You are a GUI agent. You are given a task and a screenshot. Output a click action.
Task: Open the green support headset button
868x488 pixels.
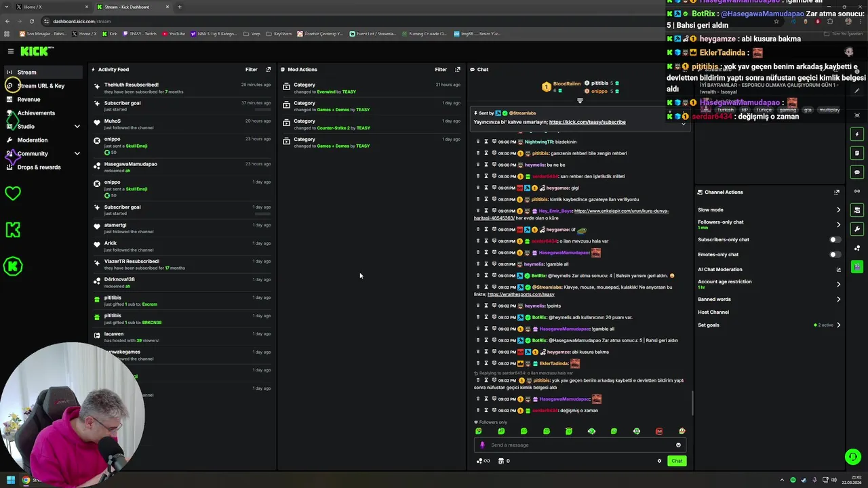[853, 457]
